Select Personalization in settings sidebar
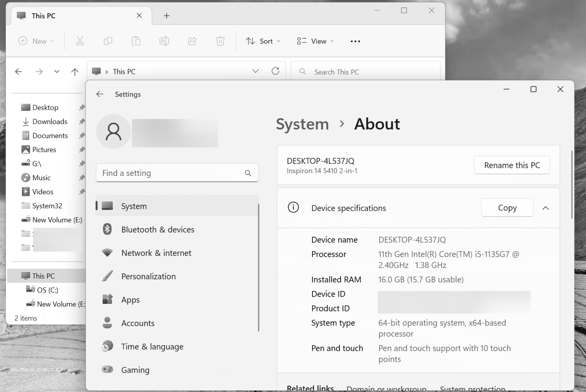The width and height of the screenshot is (586, 392). (148, 276)
